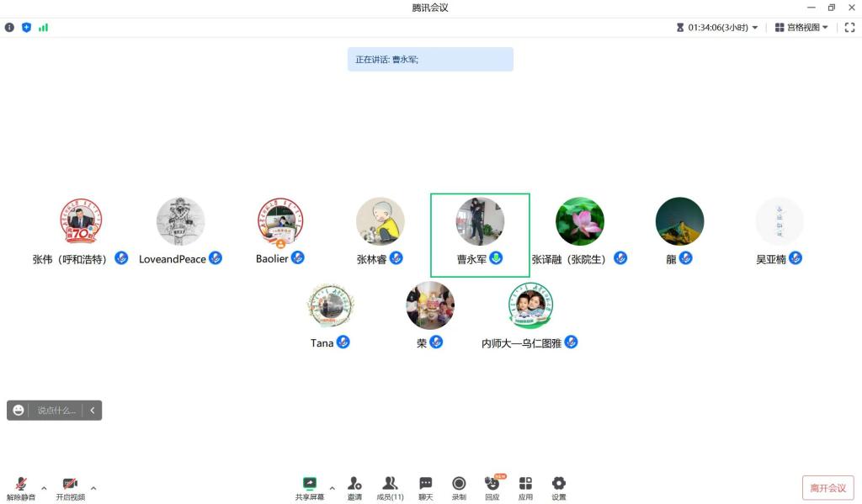This screenshot has width=862, height=504.
Task: Open the 宫格视图 layout dropdown
Action: click(801, 28)
